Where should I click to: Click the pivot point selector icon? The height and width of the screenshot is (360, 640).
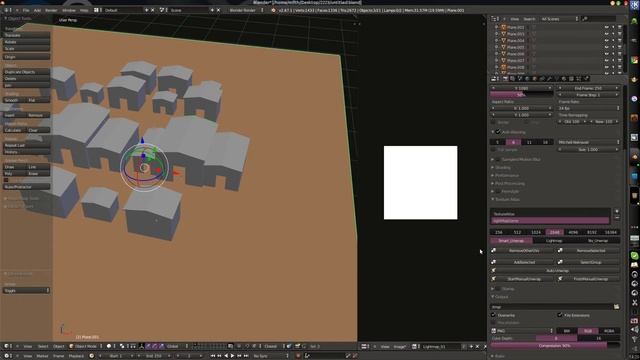tap(122, 346)
